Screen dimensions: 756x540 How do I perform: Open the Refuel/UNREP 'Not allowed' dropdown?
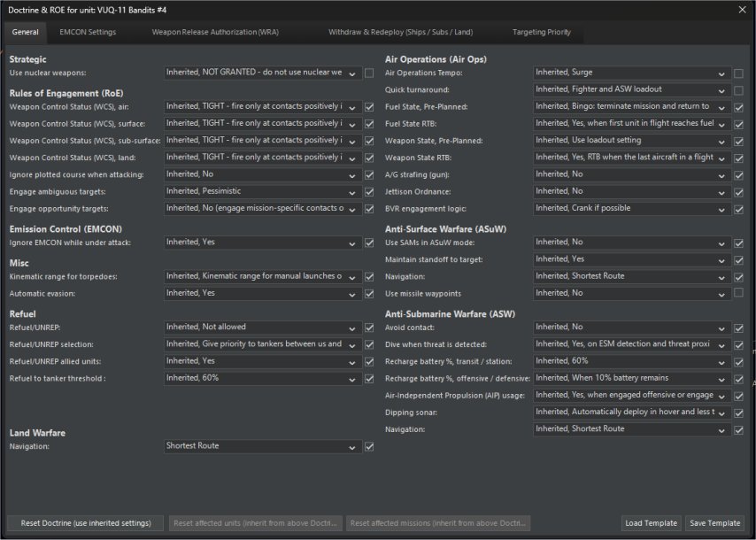263,328
